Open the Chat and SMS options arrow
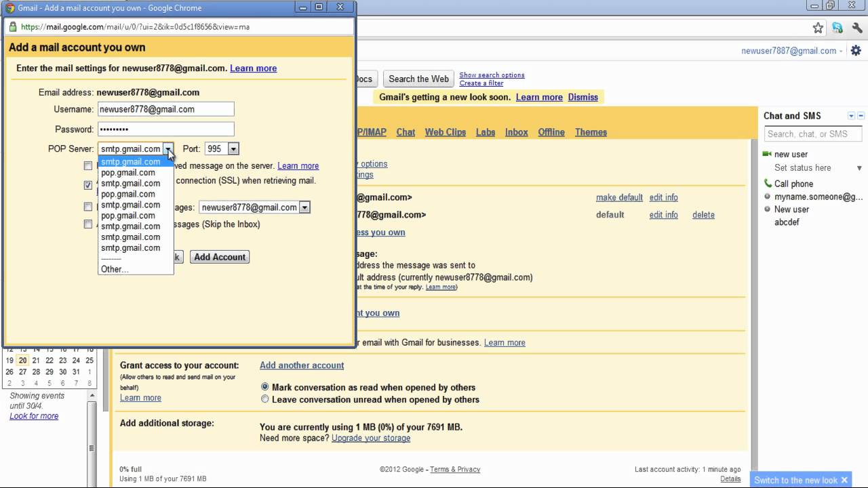The height and width of the screenshot is (488, 868). tap(851, 116)
